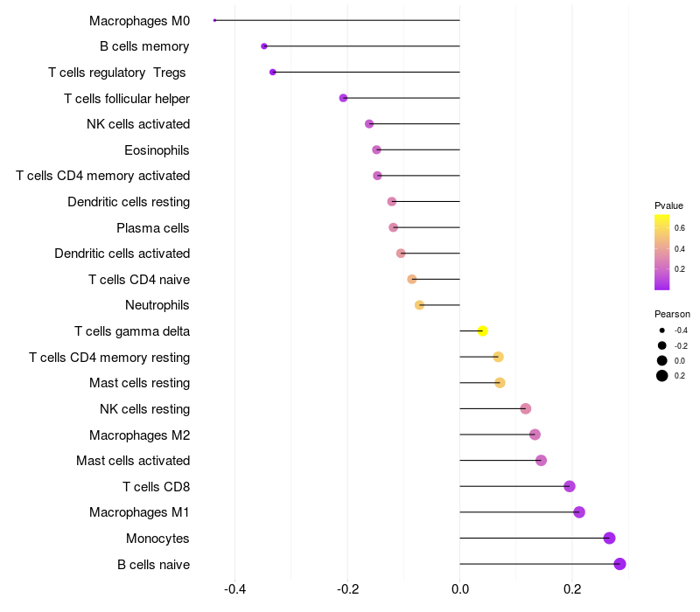
Task: Select the Monocytes data point
Action: (609, 538)
